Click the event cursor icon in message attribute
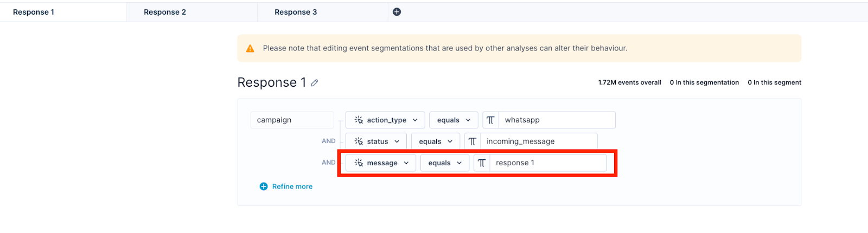Image resolution: width=868 pixels, height=233 pixels. [359, 163]
